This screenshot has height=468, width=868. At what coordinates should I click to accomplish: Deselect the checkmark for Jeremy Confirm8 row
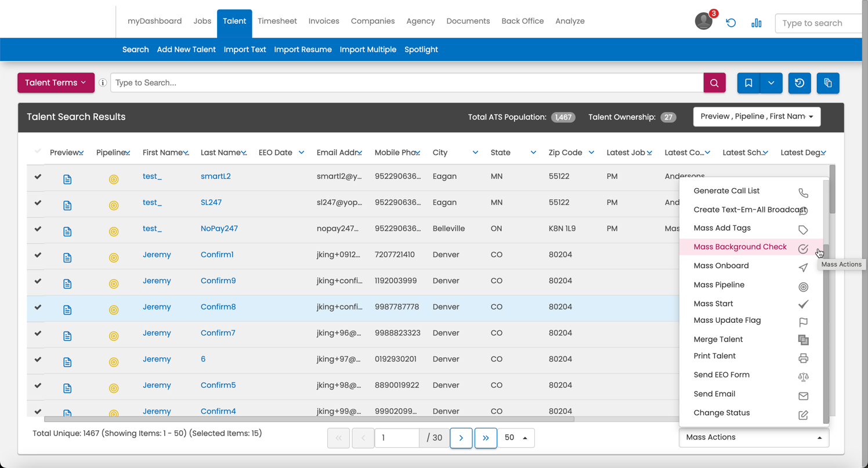38,307
